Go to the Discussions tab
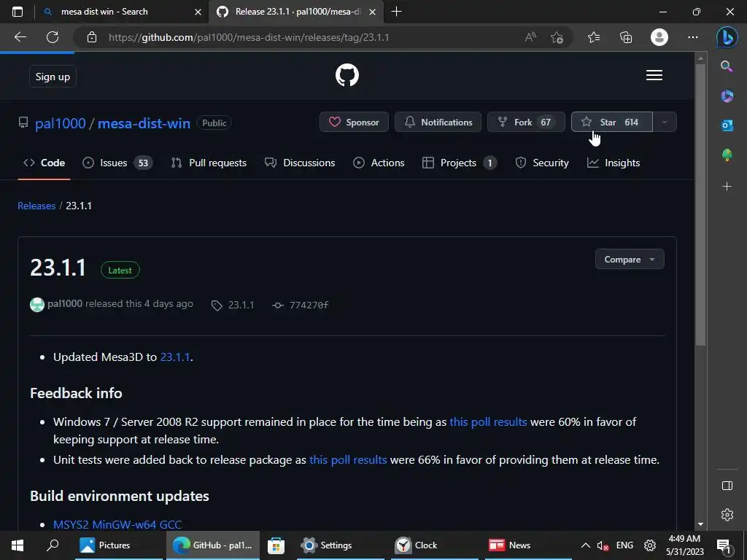 click(x=300, y=163)
